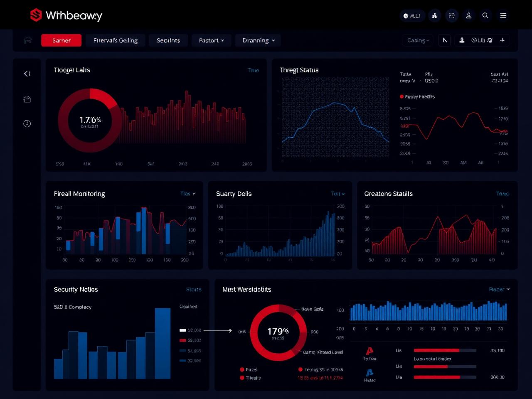Image resolution: width=532 pixels, height=399 pixels.
Task: Toggle the red legend marker under Casined
Action: 182,340
